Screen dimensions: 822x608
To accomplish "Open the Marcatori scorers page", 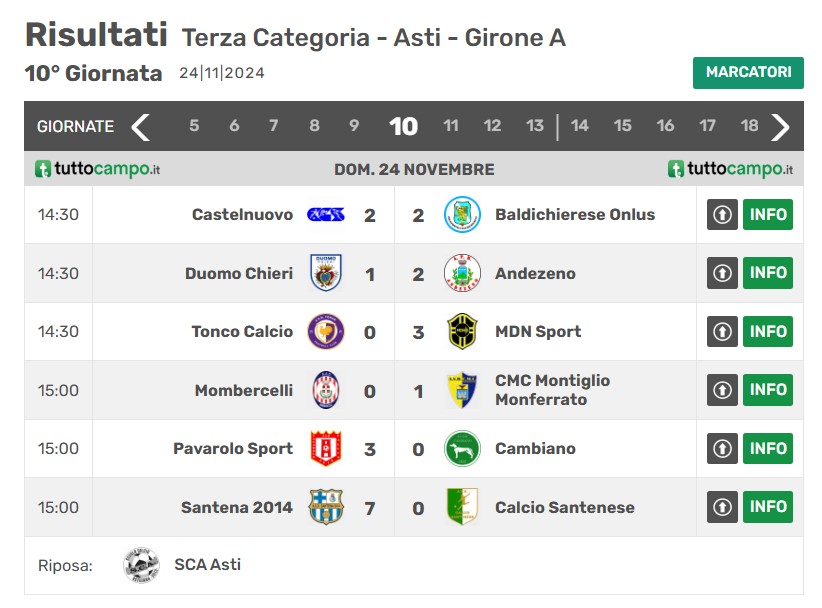I will tap(748, 73).
